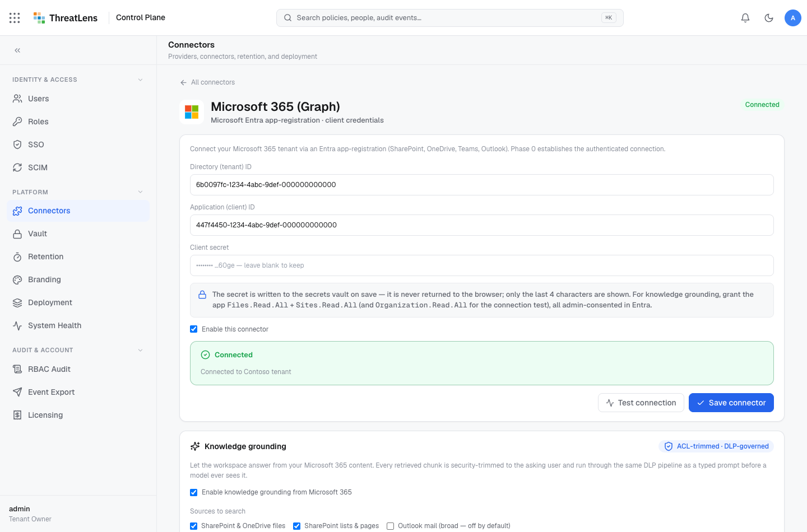807x532 pixels.
Task: Click the RBAC Audit scroll icon
Action: 17,370
